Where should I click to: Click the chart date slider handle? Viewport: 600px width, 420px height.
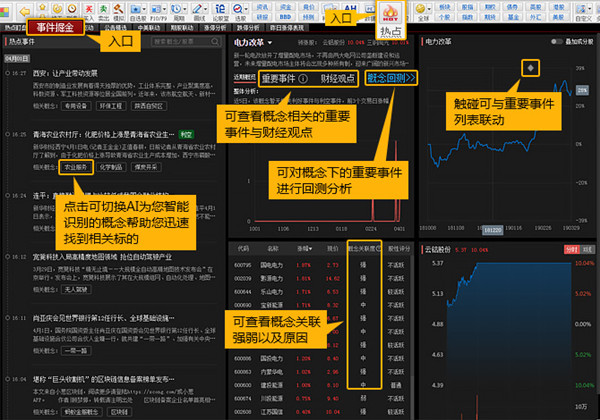(x=492, y=230)
